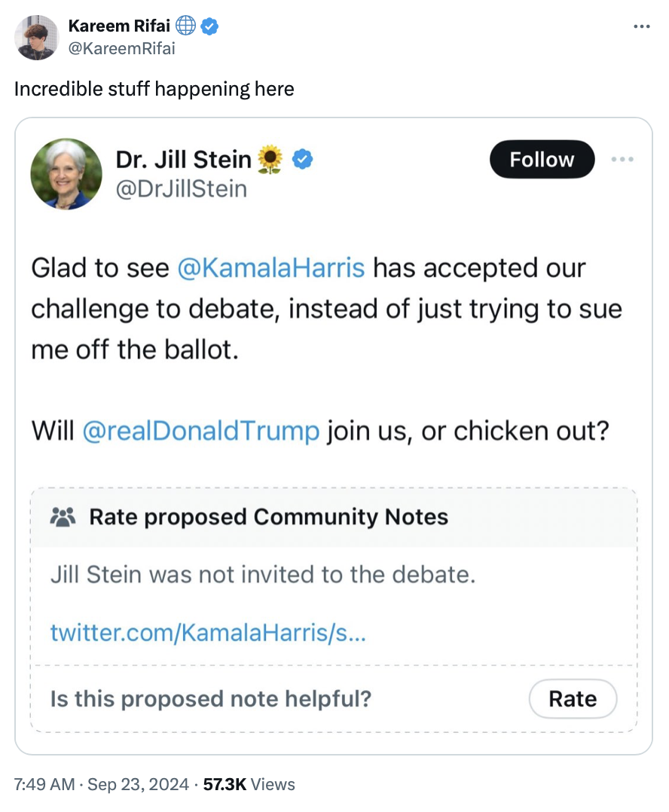Click the Community Notes people icon
The image size is (669, 812).
(63, 517)
